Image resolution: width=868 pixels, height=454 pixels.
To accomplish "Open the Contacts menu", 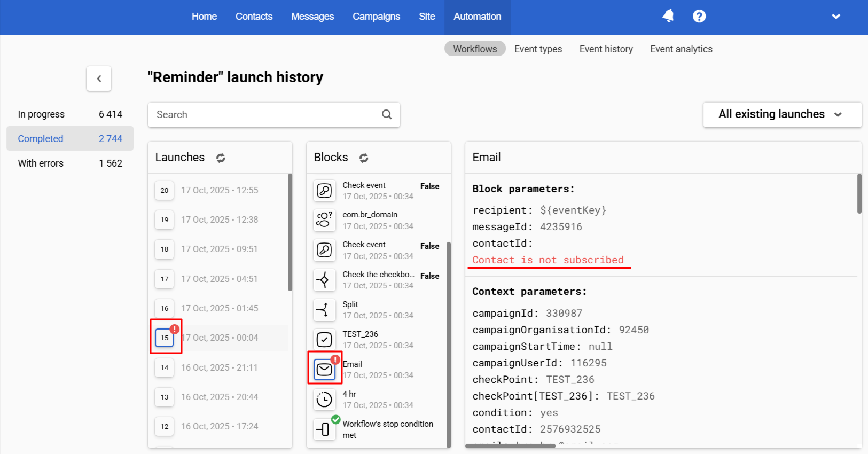I will point(254,17).
